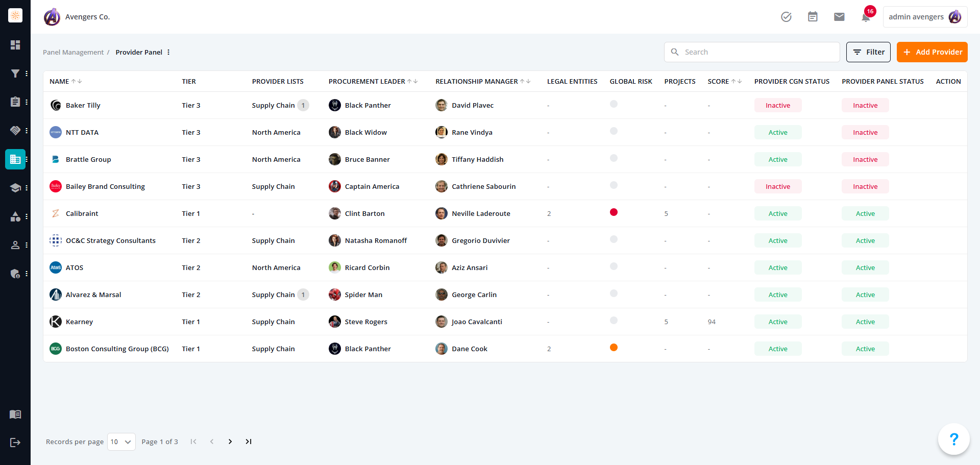Click the app logo at top of sidebar
This screenshot has width=980, height=465.
(x=15, y=15)
